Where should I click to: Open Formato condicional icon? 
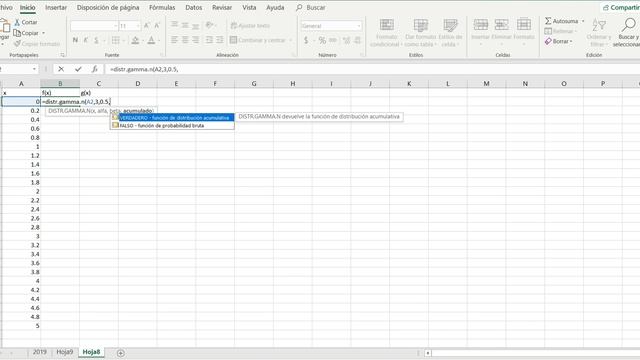(x=387, y=25)
